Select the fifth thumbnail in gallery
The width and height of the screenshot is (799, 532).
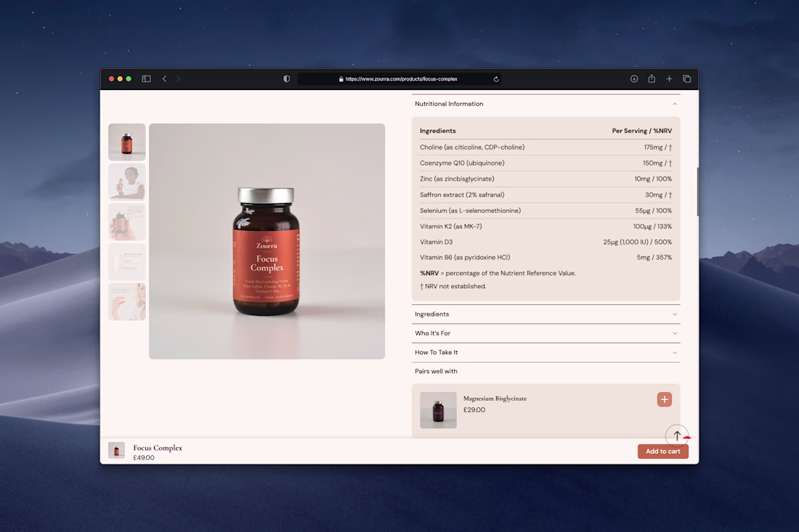[127, 301]
